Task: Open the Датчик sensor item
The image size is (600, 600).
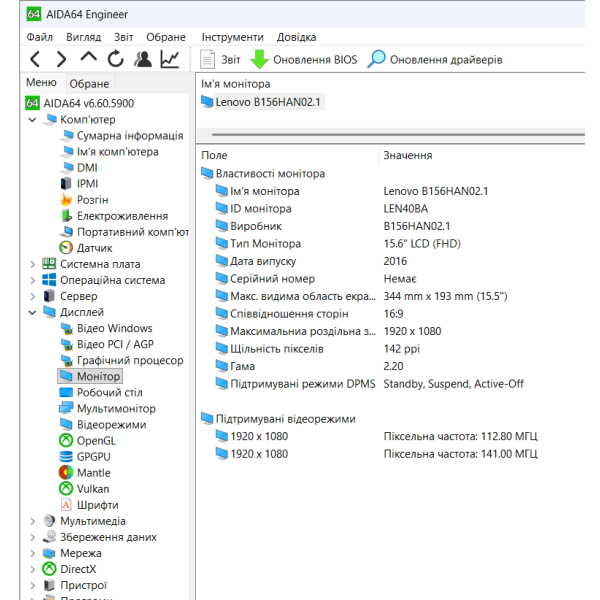Action: point(86,248)
